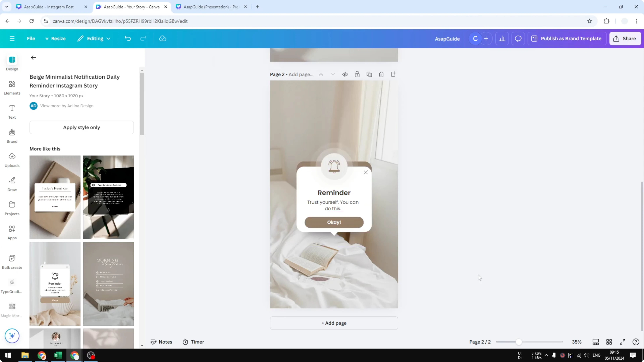Open File Explorer from taskbar
644x362 pixels.
[x=25, y=355]
